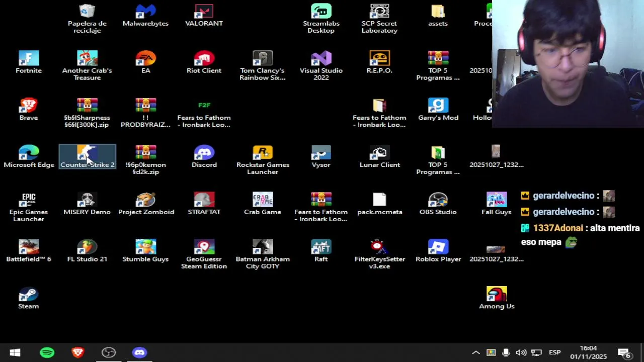Launch the EA app shortcut
This screenshot has width=644, height=362.
145,62
